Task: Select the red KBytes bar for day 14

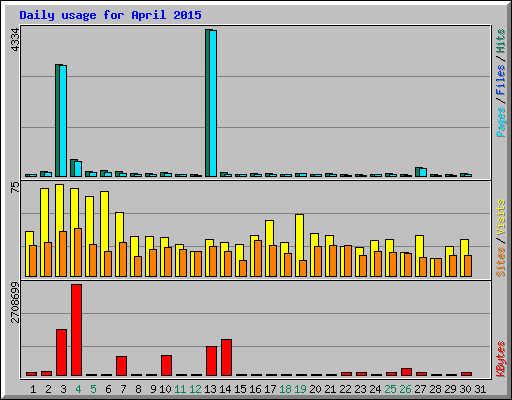Action: tap(226, 357)
